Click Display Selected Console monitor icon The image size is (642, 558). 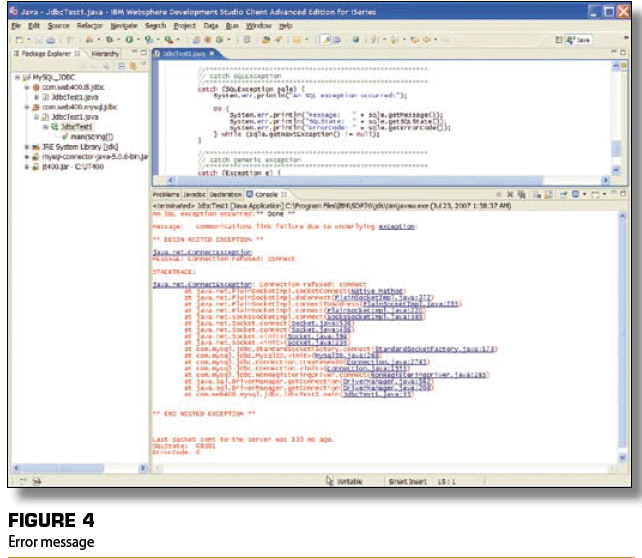coord(576,194)
